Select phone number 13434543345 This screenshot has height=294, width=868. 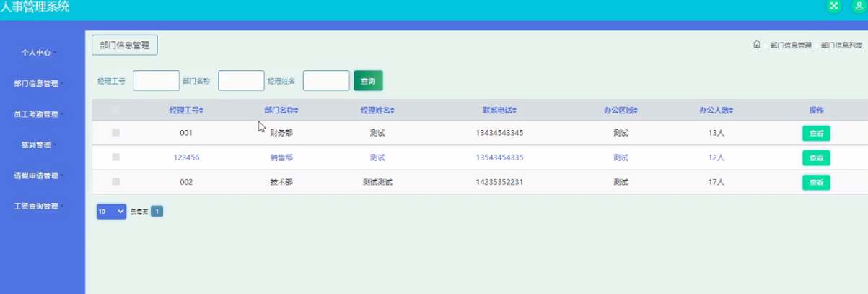[499, 133]
